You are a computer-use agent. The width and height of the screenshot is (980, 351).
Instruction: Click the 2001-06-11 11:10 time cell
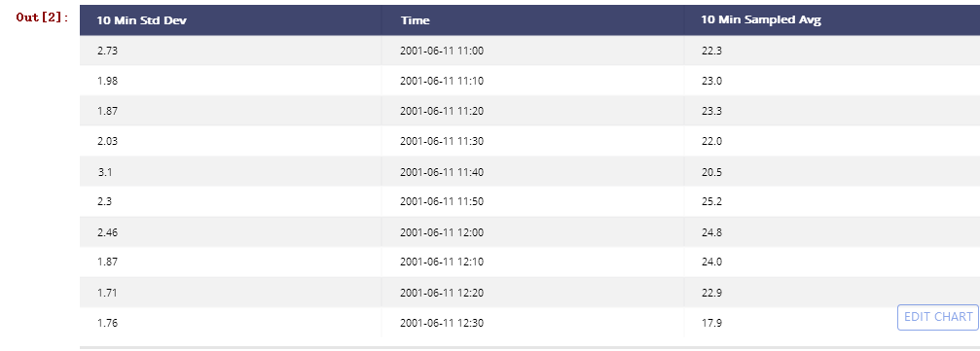tap(441, 82)
